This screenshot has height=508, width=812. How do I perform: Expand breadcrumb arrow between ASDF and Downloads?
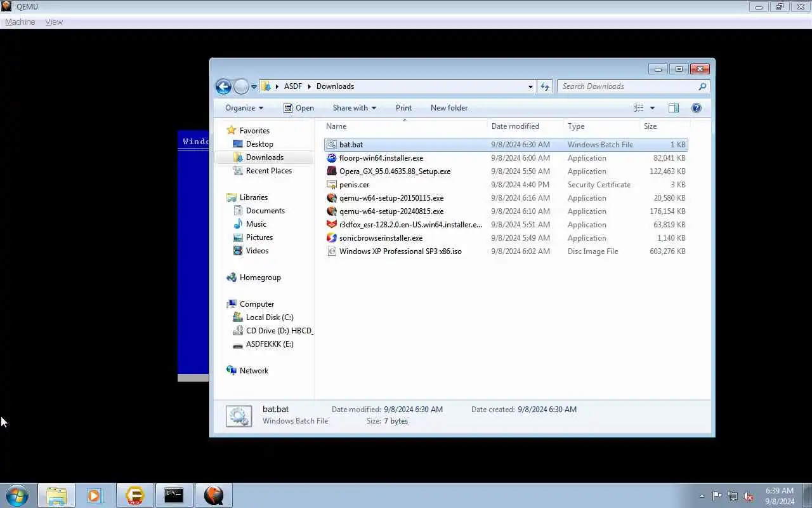point(310,86)
